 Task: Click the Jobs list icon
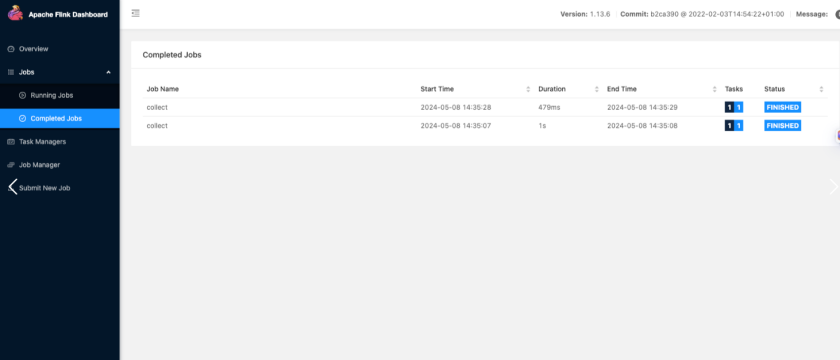[11, 72]
